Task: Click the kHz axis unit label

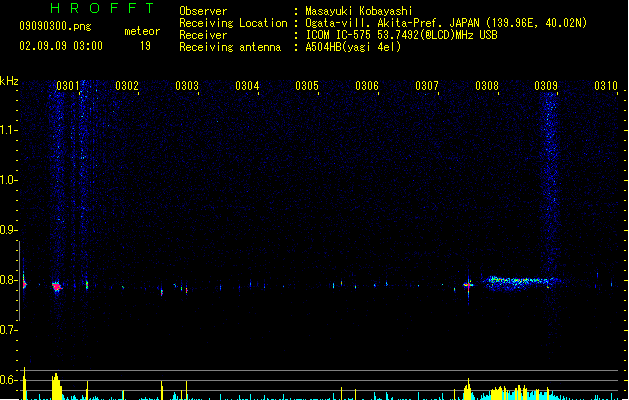Action: pyautogui.click(x=9, y=81)
